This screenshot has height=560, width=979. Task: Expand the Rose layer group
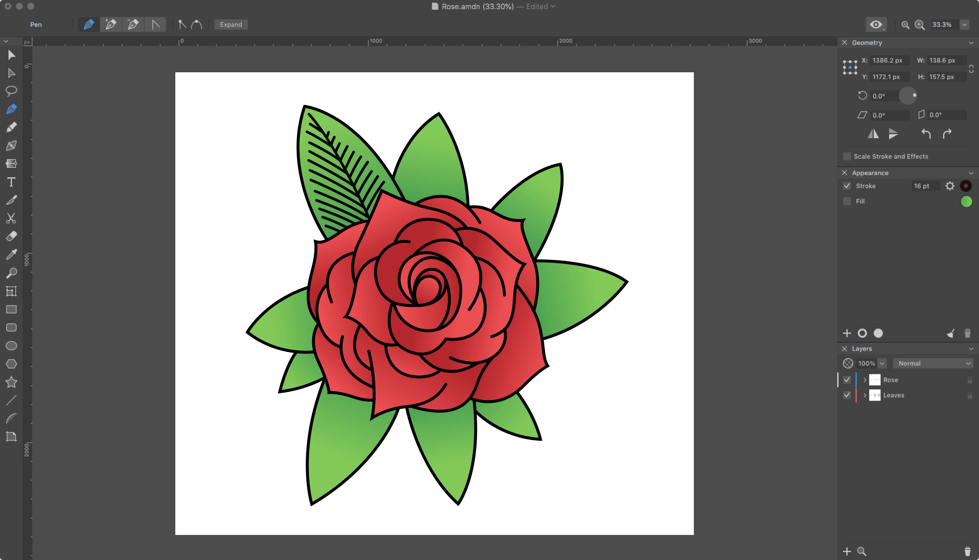coord(865,380)
